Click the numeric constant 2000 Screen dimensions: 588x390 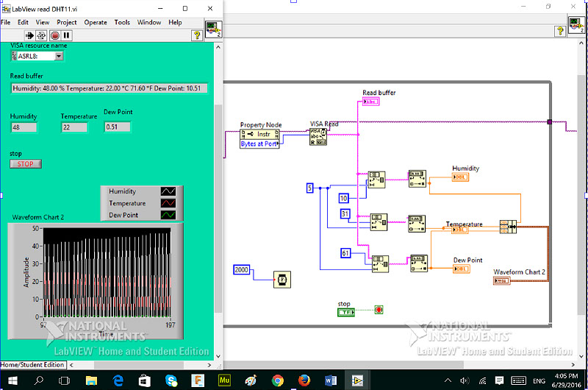click(242, 269)
